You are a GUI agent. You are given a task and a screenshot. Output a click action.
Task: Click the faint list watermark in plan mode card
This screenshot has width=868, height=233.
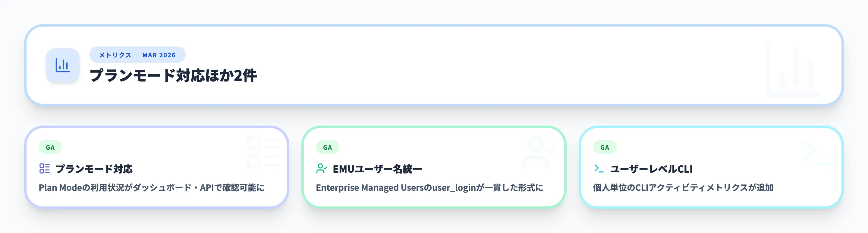click(263, 152)
